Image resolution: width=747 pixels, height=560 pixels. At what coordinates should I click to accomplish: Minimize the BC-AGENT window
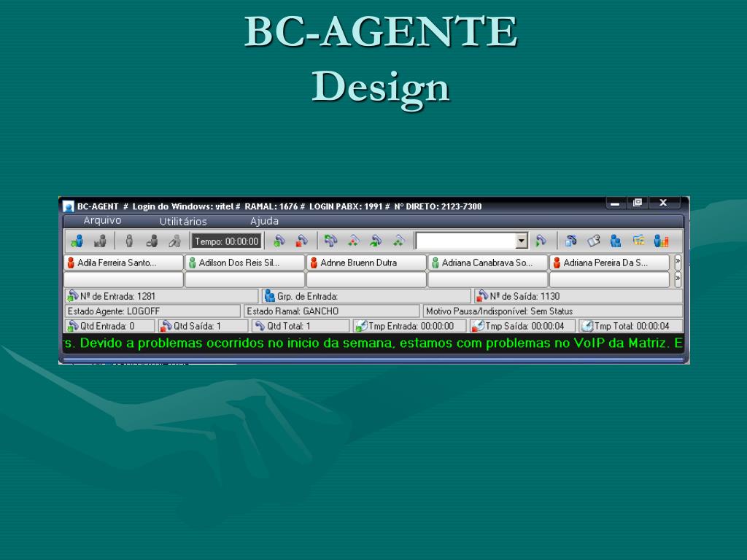615,203
